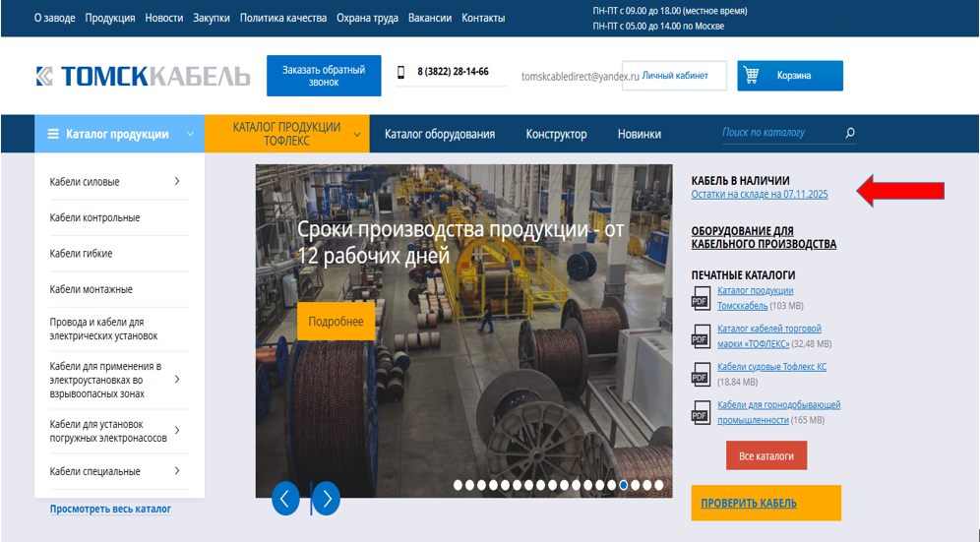Select the last slider pagination dot
Image resolution: width=980 pixels, height=542 pixels.
[x=659, y=485]
